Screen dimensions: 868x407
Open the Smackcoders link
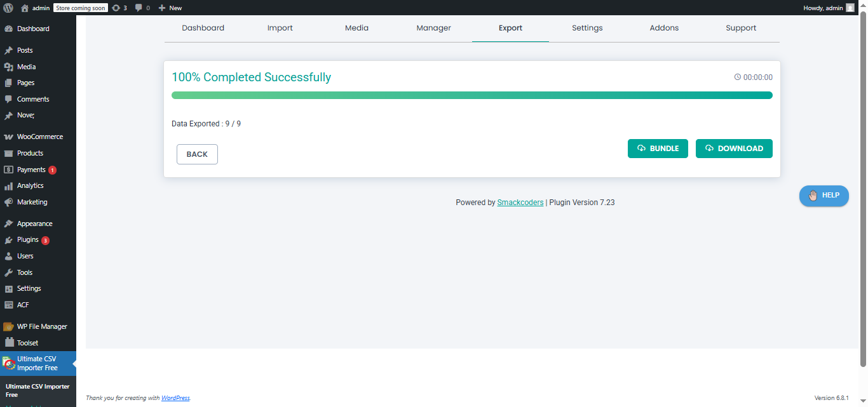(520, 202)
